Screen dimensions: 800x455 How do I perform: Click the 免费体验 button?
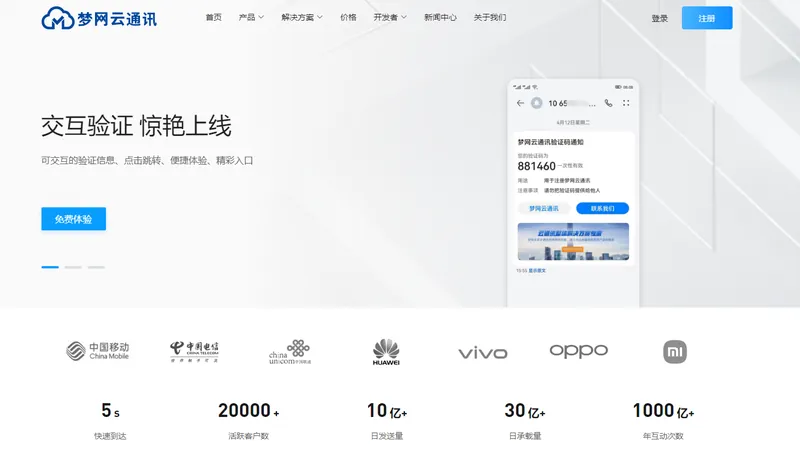point(73,219)
